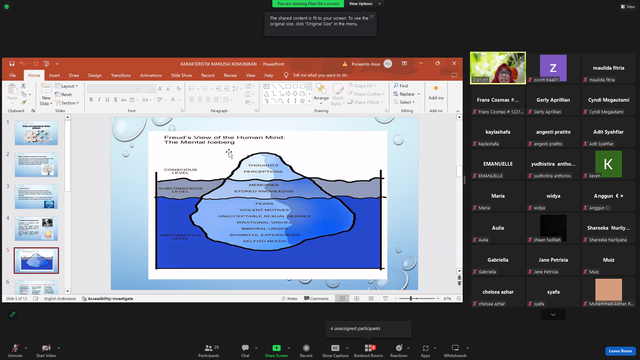Open Whiteboards in Zoom
The image size is (640, 360).
click(455, 350)
